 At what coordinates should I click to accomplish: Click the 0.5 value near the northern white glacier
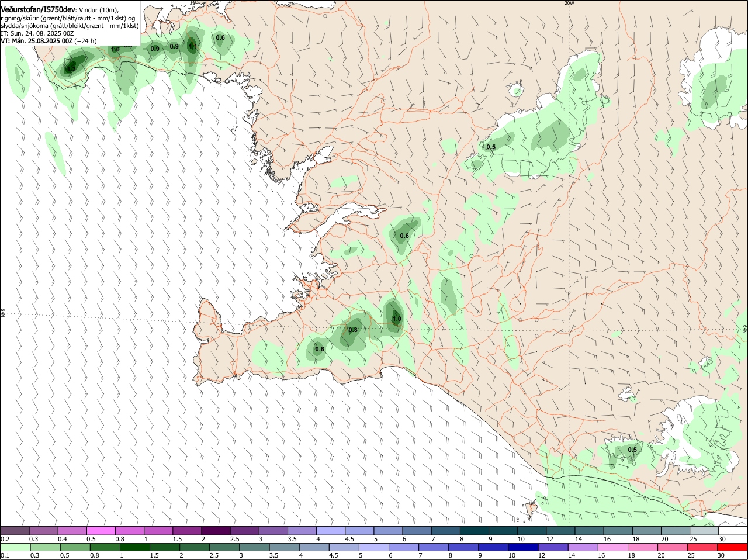pos(491,147)
